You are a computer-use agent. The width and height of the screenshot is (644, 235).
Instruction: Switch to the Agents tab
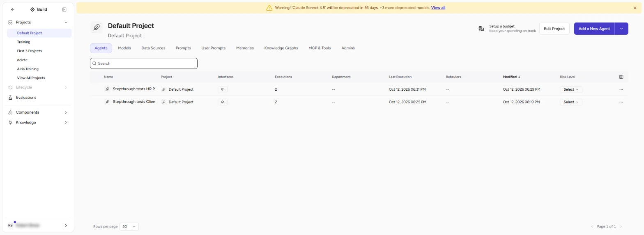101,48
